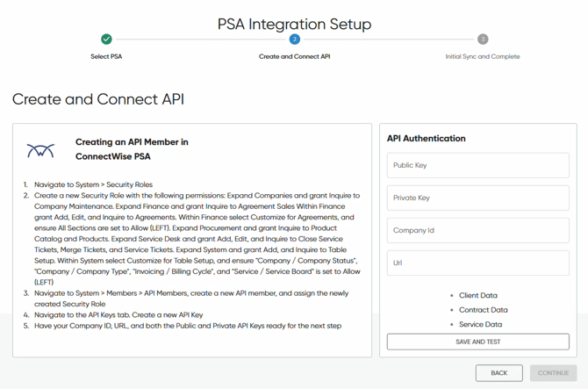Select Create and Connect API step label
The height and width of the screenshot is (389, 588).
click(294, 56)
